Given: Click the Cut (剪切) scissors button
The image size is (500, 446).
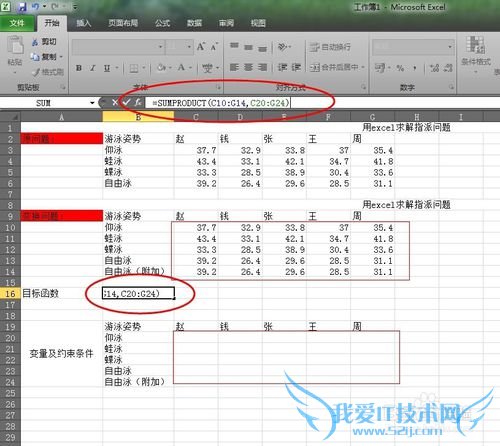Looking at the screenshot, I should tap(44, 42).
